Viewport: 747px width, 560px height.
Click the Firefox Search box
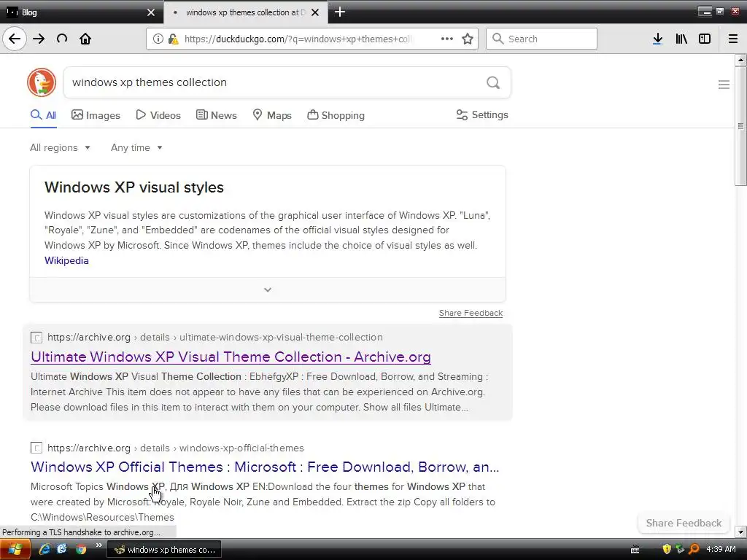click(x=542, y=39)
